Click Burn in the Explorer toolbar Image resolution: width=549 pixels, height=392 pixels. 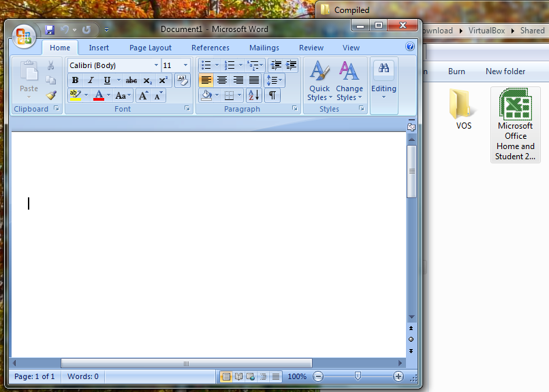456,71
